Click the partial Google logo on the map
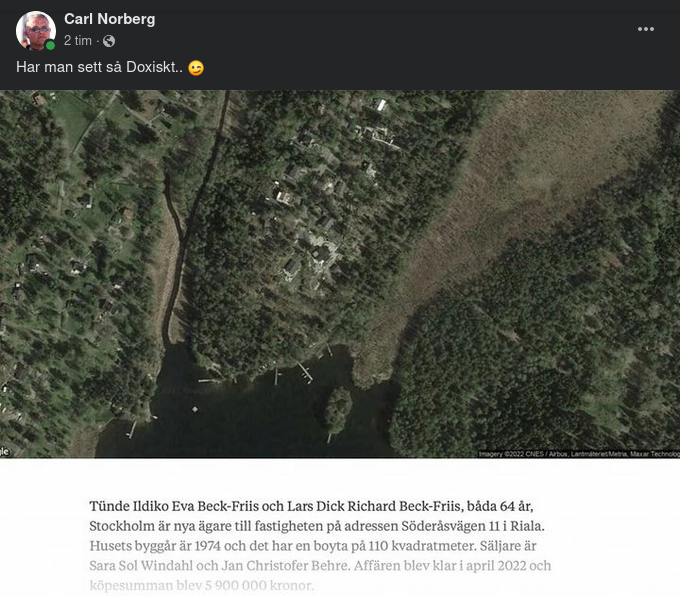This screenshot has height=596, width=680. [x=4, y=451]
